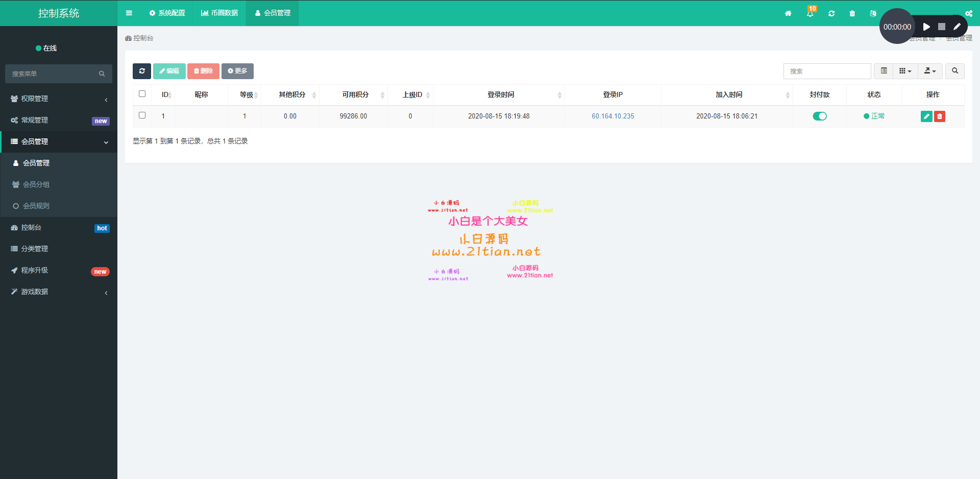Check the checkbox for row ID 1
The width and height of the screenshot is (980, 479).
(142, 115)
